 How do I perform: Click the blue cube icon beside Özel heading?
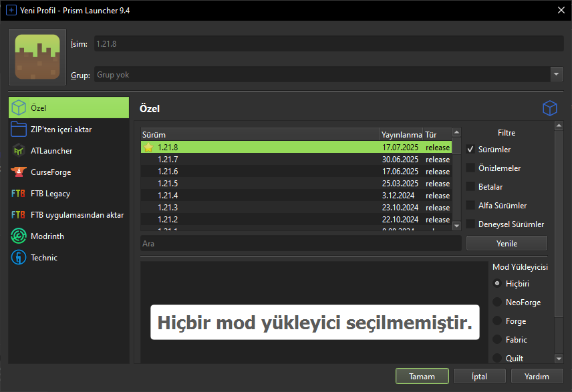(x=550, y=108)
